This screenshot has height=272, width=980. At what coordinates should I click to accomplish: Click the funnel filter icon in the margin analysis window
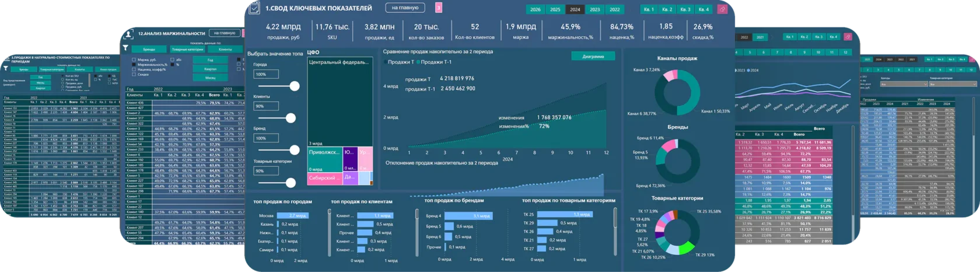(125, 48)
